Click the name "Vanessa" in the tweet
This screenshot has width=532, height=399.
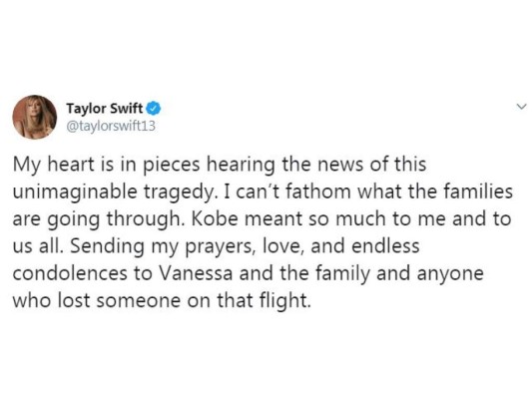coord(196,273)
